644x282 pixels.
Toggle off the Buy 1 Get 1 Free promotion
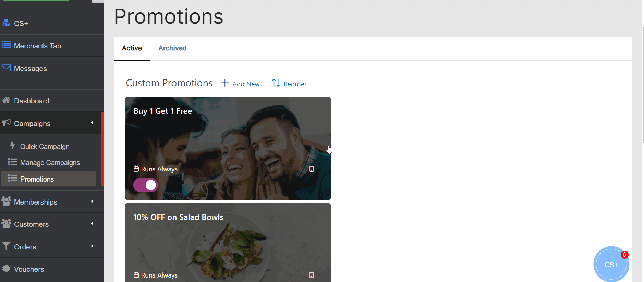click(146, 185)
